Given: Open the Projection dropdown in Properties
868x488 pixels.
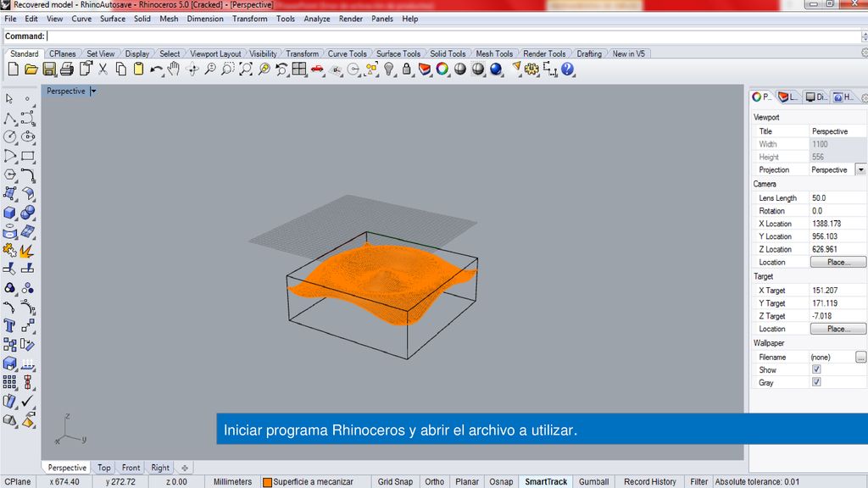Looking at the screenshot, I should 861,169.
